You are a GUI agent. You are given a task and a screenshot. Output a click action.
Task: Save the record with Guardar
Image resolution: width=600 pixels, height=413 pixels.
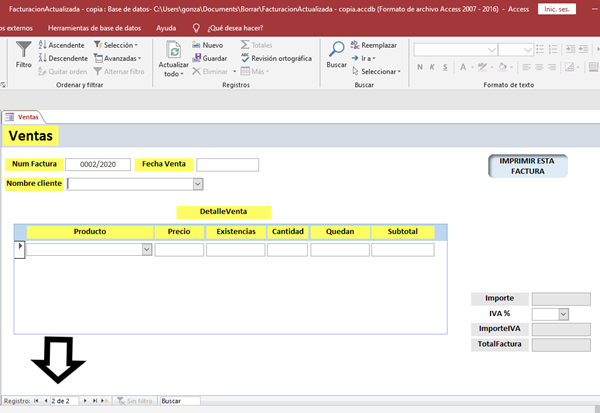click(208, 58)
